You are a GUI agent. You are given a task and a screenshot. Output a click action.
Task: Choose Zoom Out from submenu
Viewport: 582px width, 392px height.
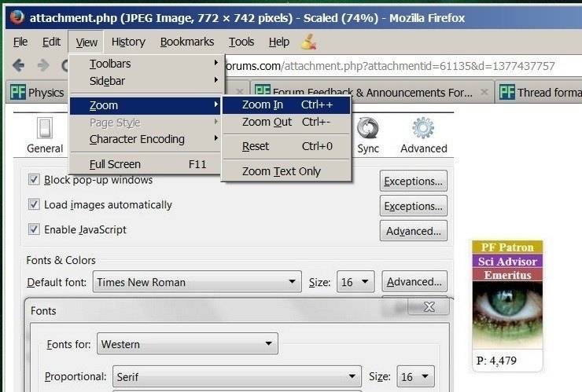coord(286,122)
